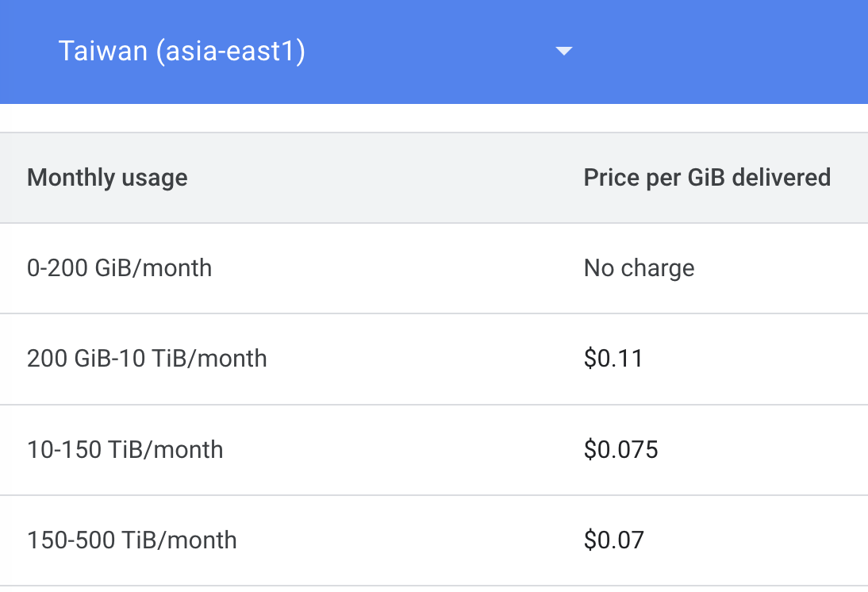The height and width of the screenshot is (592, 868).
Task: Click the word delivered in the price header
Action: pyautogui.click(x=781, y=177)
